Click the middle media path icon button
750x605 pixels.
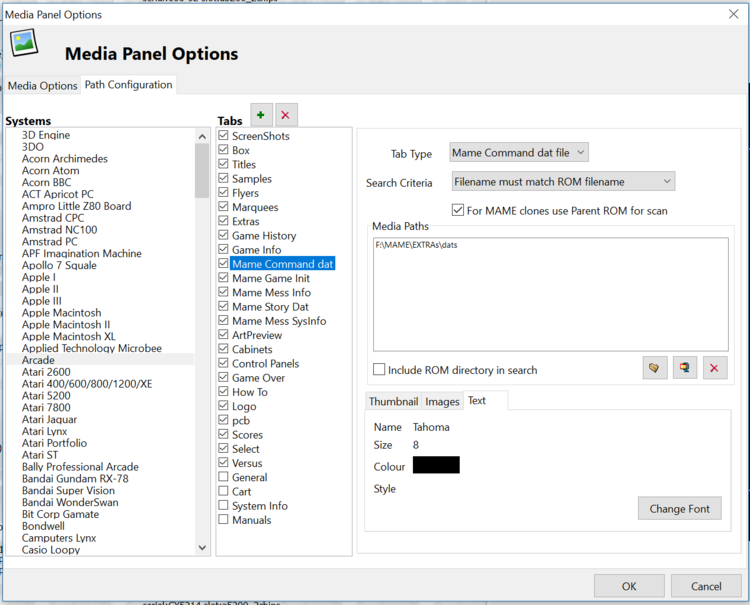(x=684, y=368)
